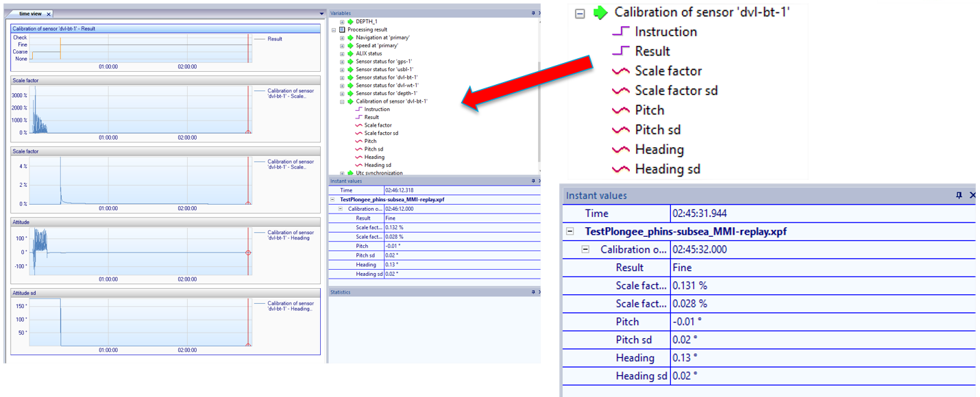
Task: Click pin icon of the left Instant values panel
Action: tap(532, 181)
